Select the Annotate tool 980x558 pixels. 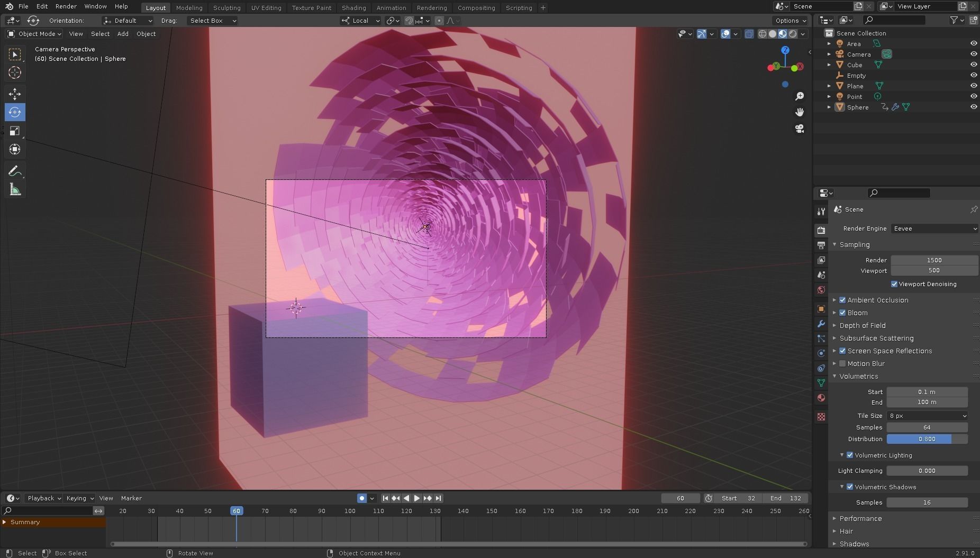pyautogui.click(x=15, y=171)
